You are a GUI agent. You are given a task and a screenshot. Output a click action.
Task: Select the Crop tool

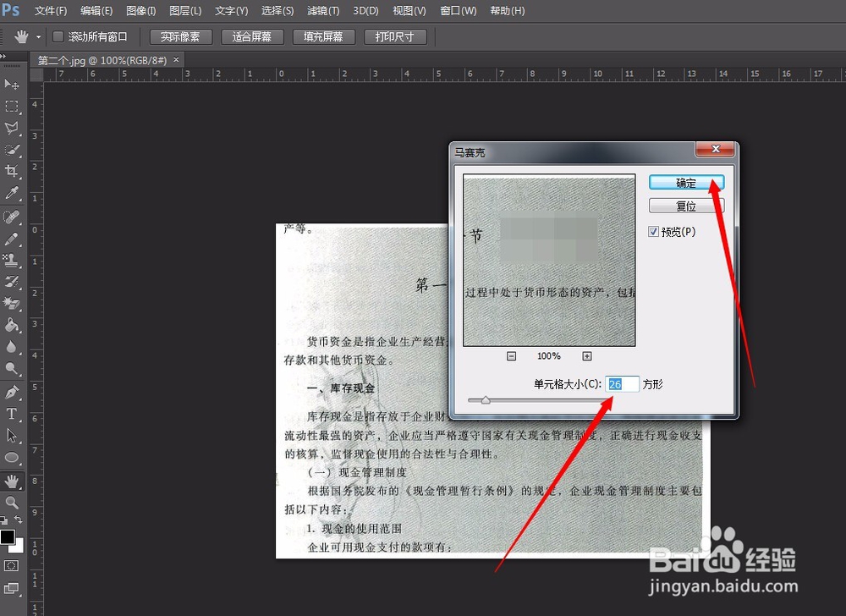pos(11,168)
